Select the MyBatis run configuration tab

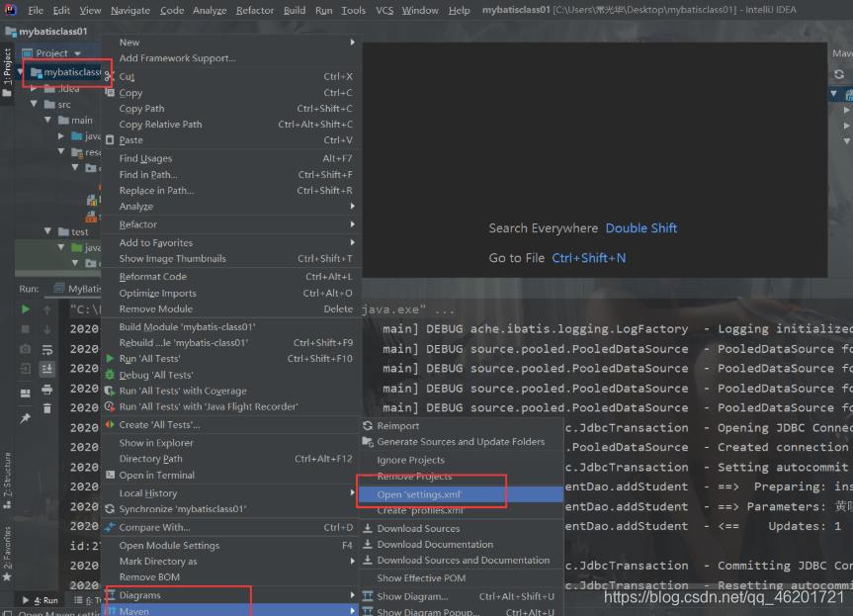[x=78, y=289]
